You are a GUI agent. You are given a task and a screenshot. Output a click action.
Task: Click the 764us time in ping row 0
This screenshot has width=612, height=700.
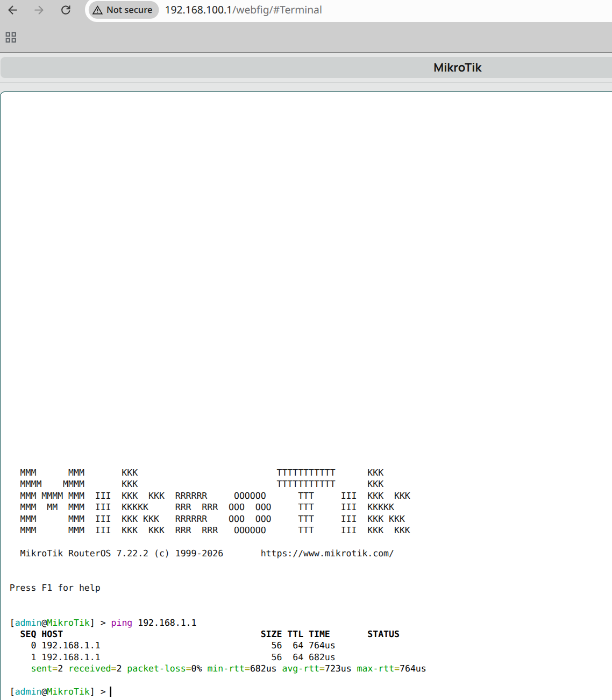[x=322, y=645]
